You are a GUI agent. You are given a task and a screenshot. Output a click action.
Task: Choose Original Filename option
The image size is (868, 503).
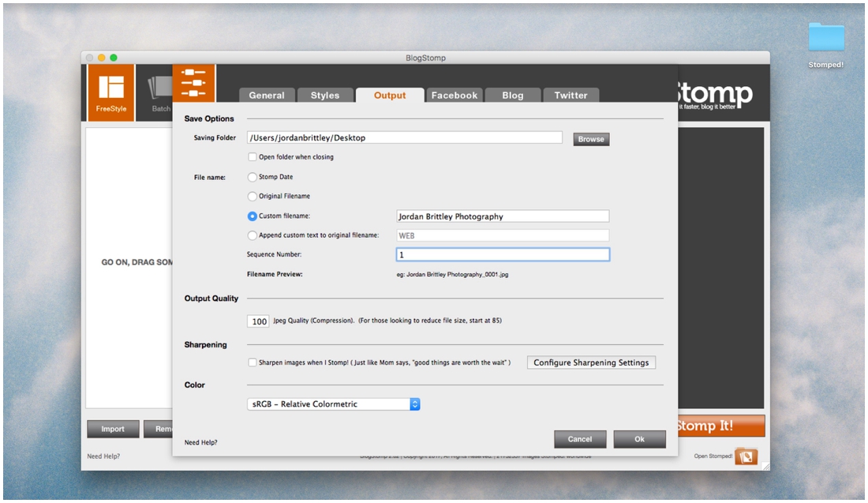tap(253, 196)
